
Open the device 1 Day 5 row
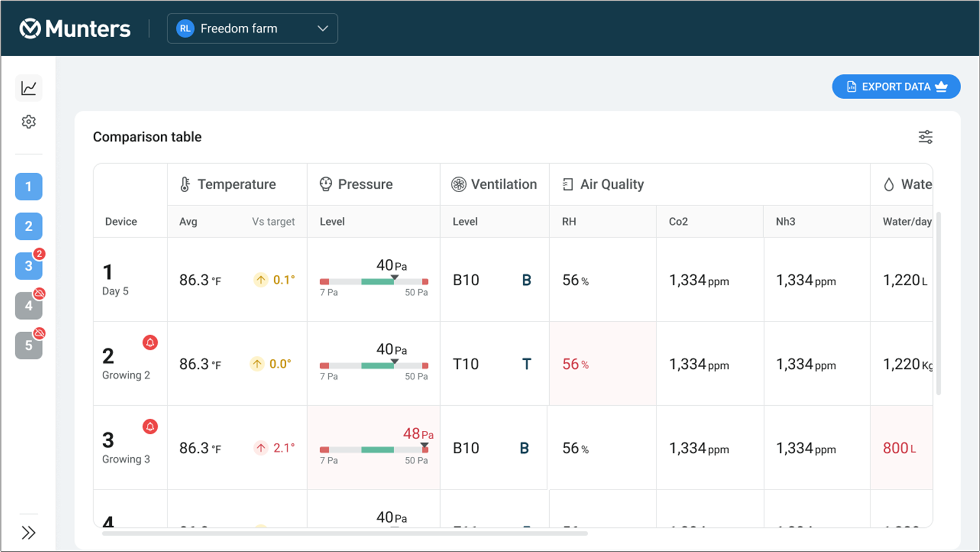coord(513,279)
